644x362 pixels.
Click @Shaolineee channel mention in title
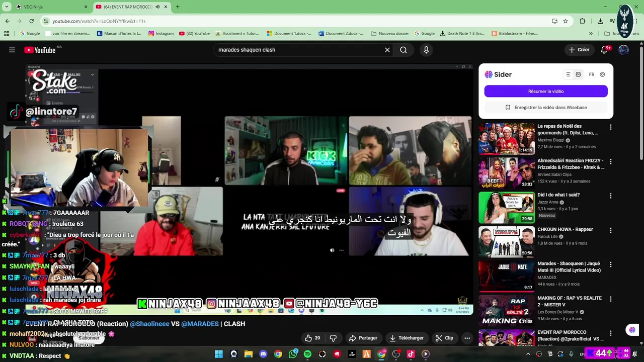[149, 324]
